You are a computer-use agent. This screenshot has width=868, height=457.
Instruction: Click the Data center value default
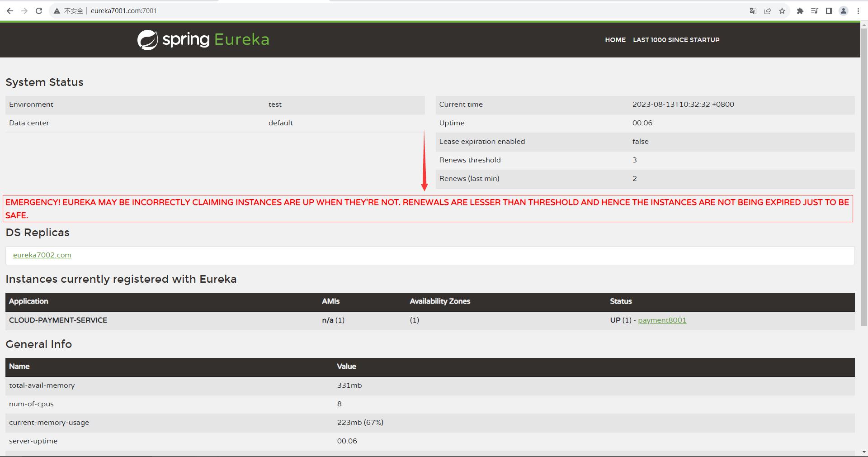tap(281, 123)
